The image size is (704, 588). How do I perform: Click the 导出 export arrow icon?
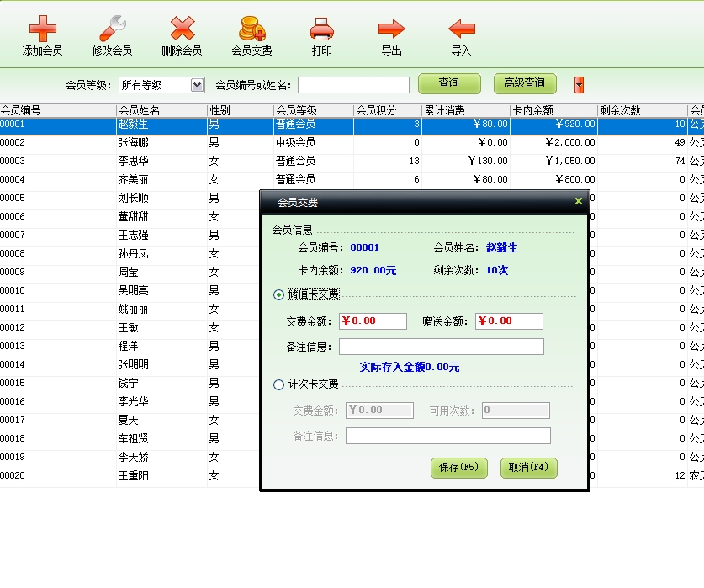391,30
